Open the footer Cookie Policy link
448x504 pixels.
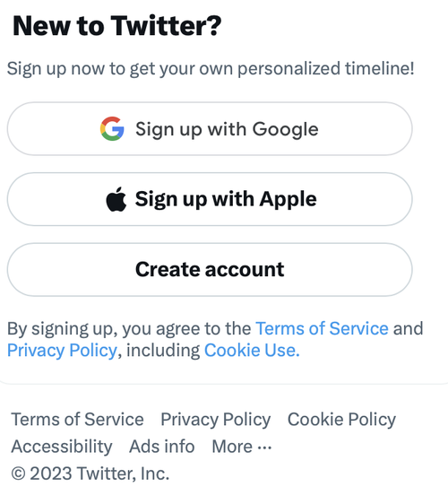tap(341, 420)
